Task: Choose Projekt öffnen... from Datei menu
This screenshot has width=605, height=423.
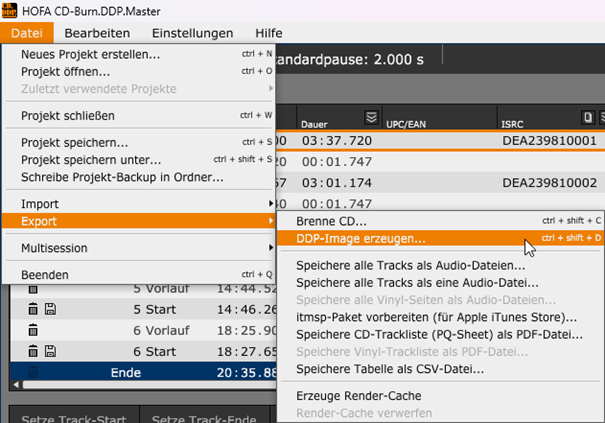Action: point(139,72)
